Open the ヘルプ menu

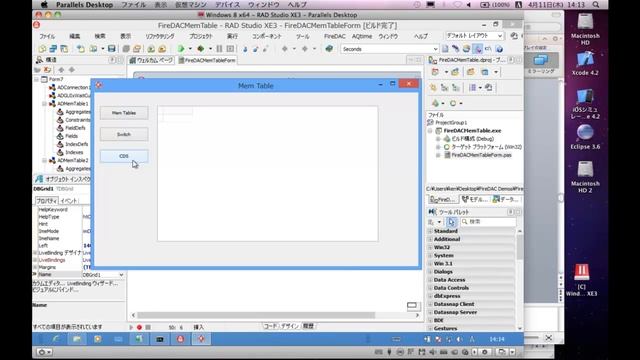click(x=420, y=36)
